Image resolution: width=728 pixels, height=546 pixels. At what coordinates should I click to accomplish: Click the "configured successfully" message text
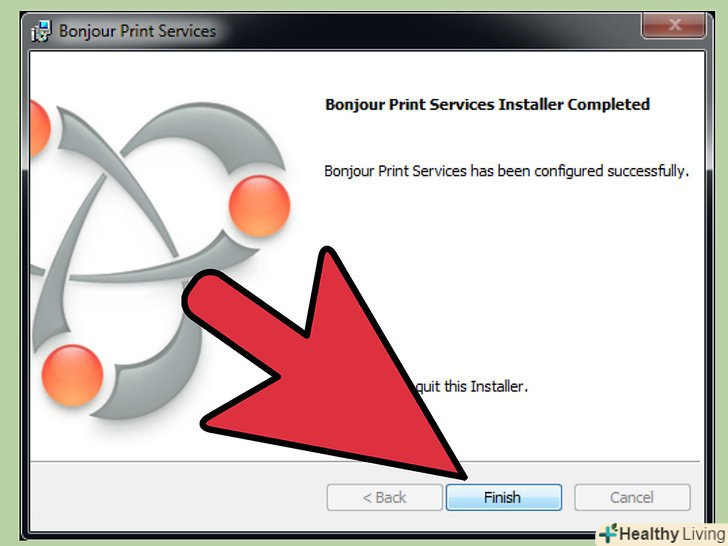(611, 171)
